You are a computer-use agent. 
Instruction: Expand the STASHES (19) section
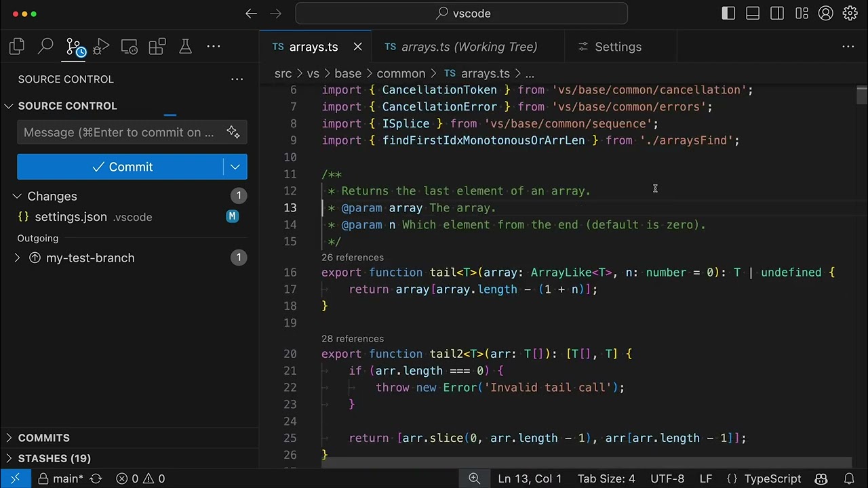pyautogui.click(x=9, y=458)
